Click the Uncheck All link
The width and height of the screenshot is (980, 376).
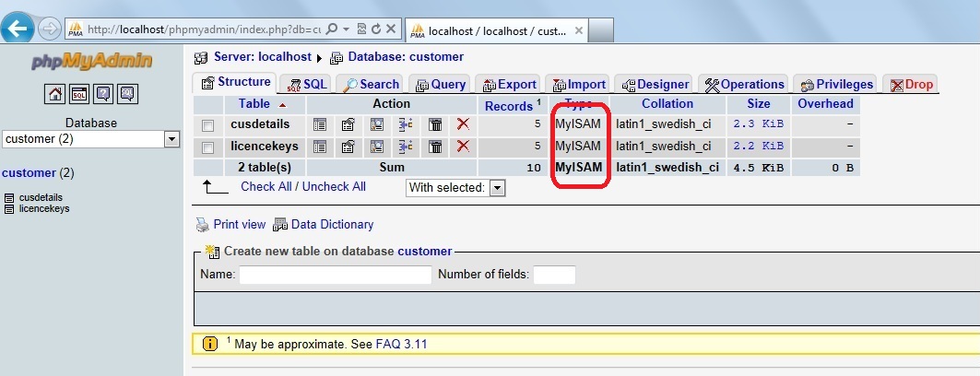pyautogui.click(x=334, y=187)
